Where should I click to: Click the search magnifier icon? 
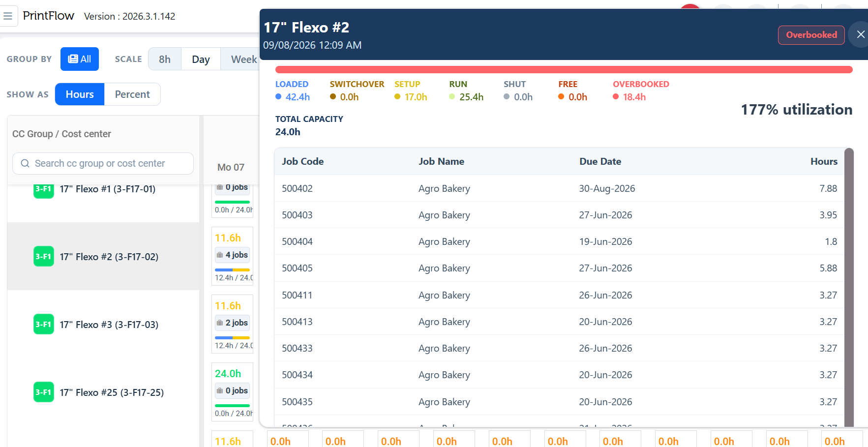click(25, 163)
